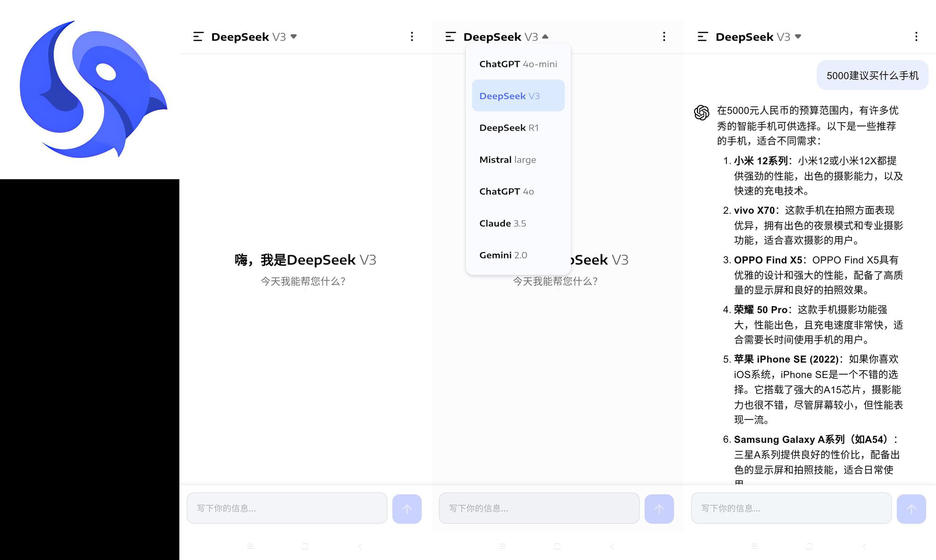Click send arrow button in first chat screen
The image size is (936, 560).
pos(407,509)
